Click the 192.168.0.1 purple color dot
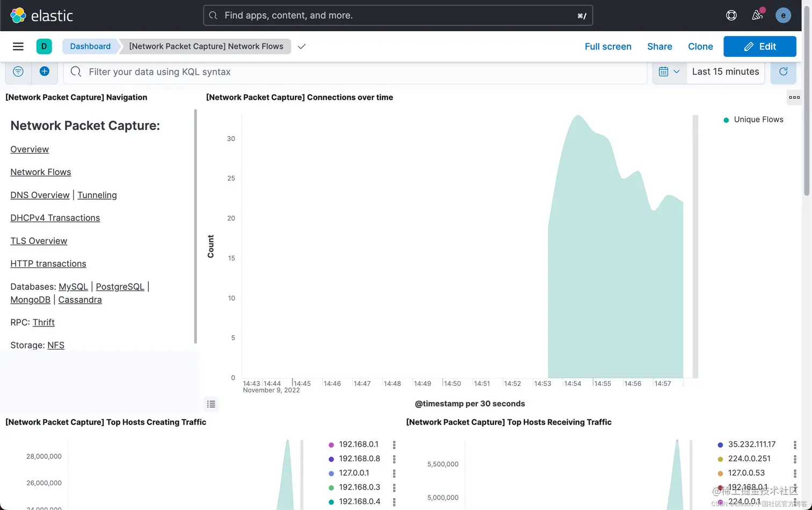 click(x=331, y=445)
